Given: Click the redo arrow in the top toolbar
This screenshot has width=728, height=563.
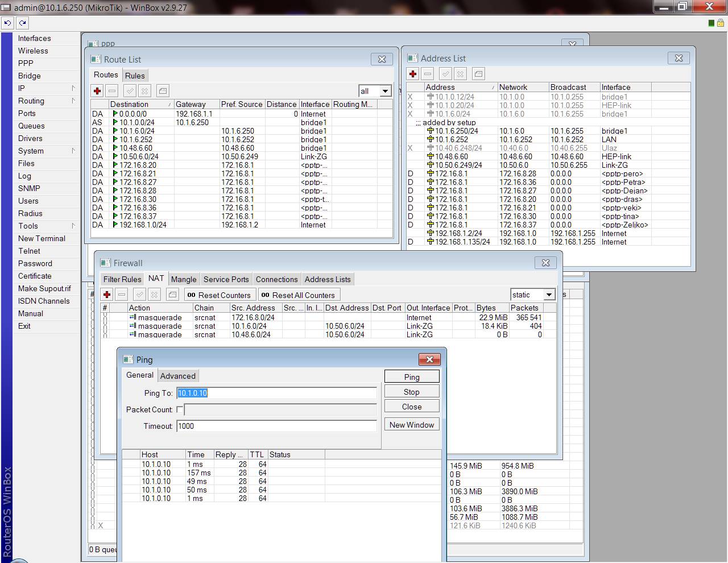Looking at the screenshot, I should coord(22,23).
